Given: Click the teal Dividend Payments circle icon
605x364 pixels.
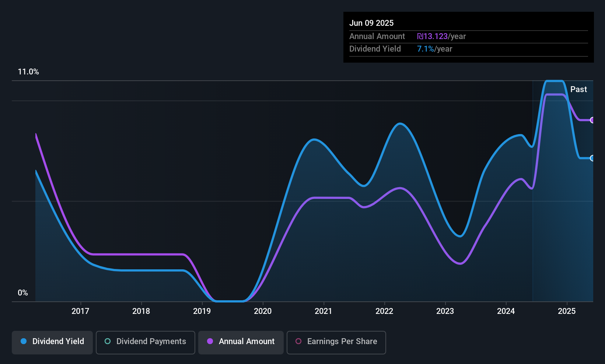Looking at the screenshot, I should point(108,341).
